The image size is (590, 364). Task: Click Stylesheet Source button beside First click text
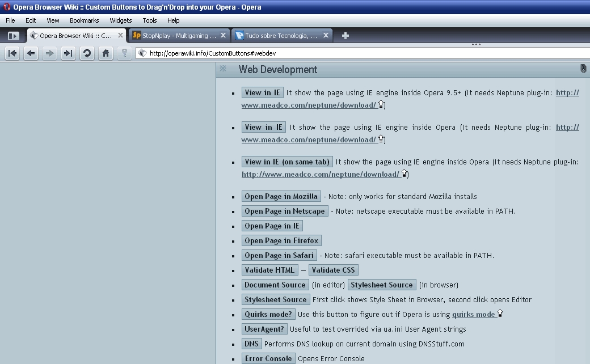tap(276, 300)
